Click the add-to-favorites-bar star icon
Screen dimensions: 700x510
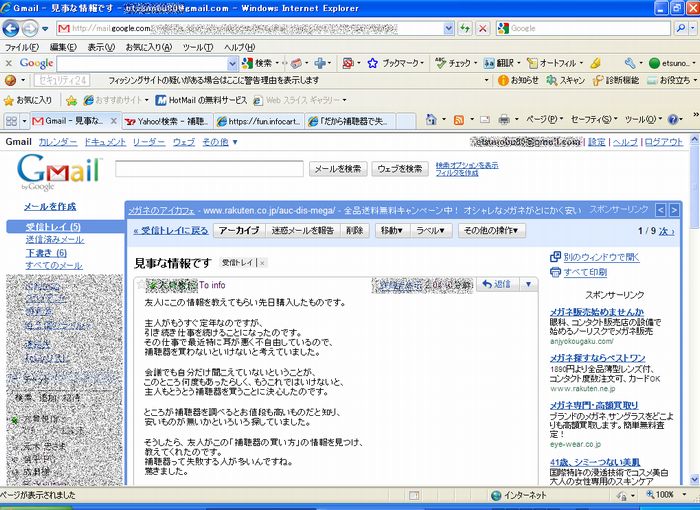[71, 100]
